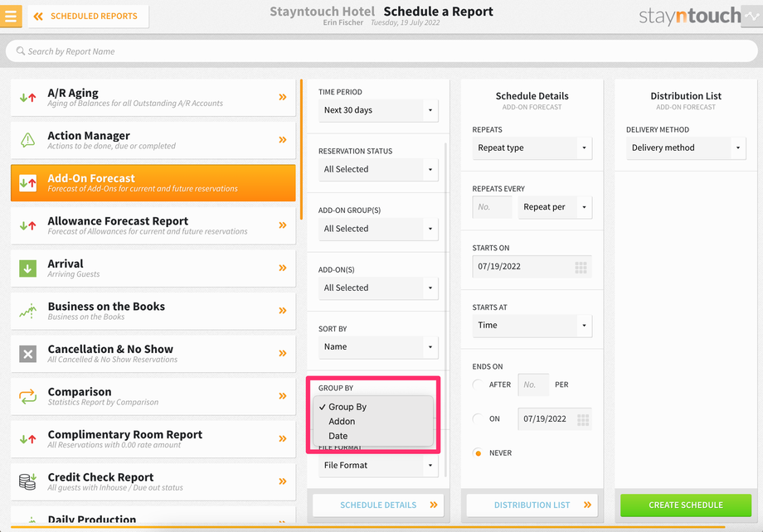Open Allowance Forecast Report double chevron
Screen dimensions: 763x532
[x=283, y=225]
